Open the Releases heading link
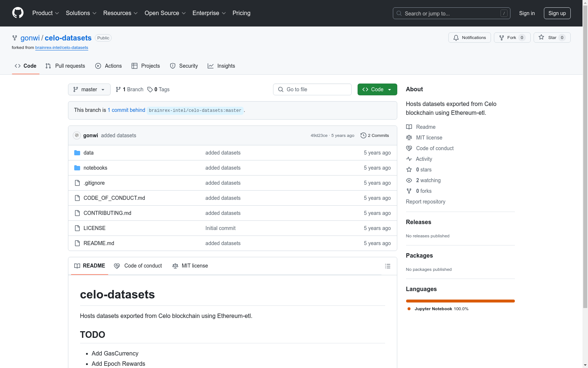This screenshot has width=588, height=368. click(x=419, y=222)
